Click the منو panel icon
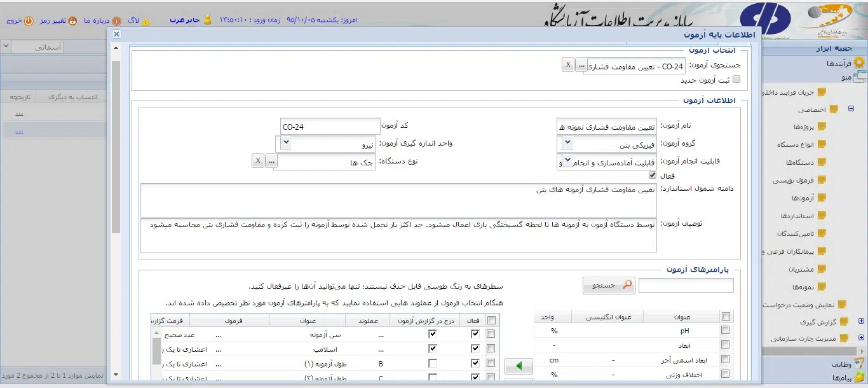The width and height of the screenshot is (868, 388). (859, 77)
